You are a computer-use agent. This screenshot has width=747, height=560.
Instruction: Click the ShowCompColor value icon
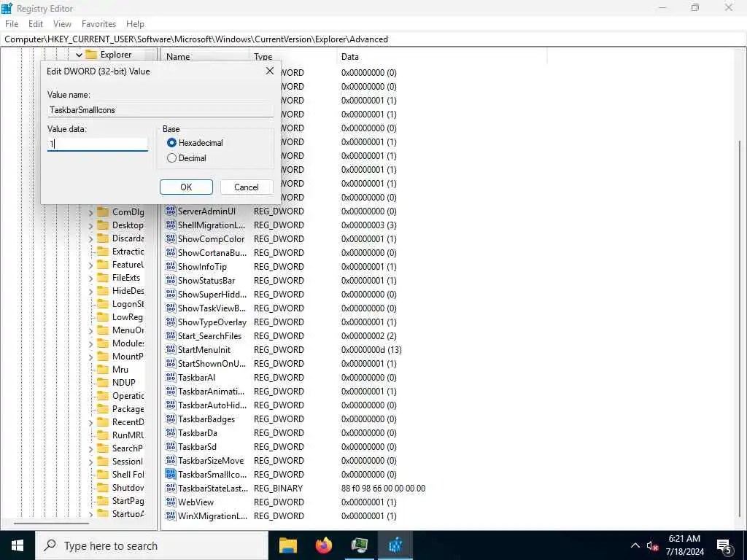click(x=171, y=238)
